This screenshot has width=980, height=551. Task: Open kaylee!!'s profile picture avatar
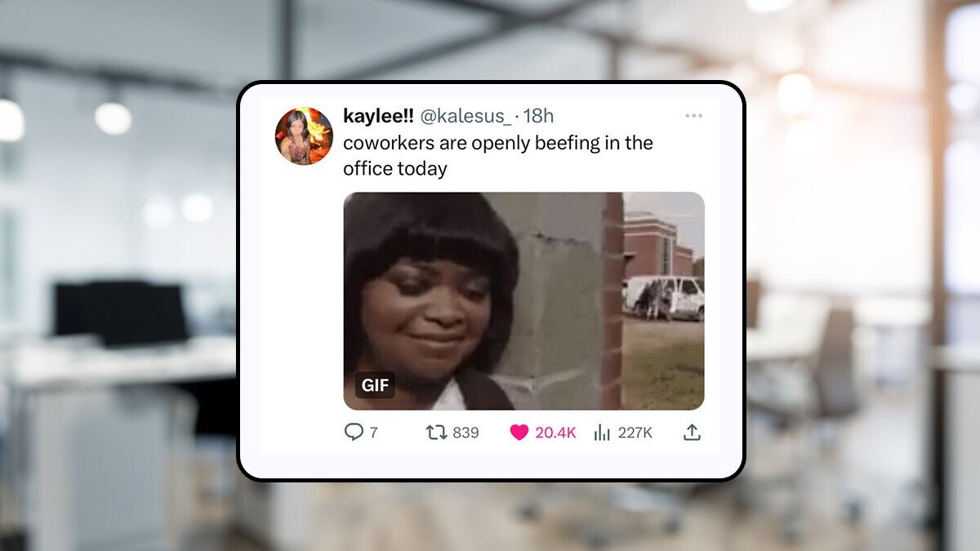click(x=304, y=136)
